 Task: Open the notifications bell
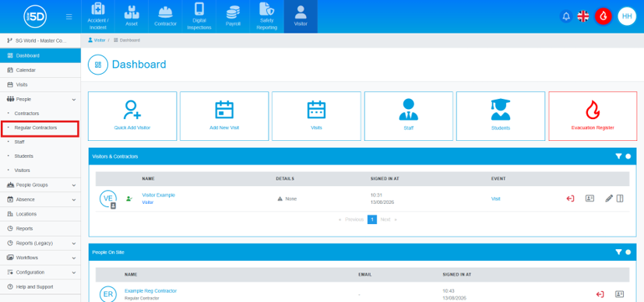(x=566, y=16)
